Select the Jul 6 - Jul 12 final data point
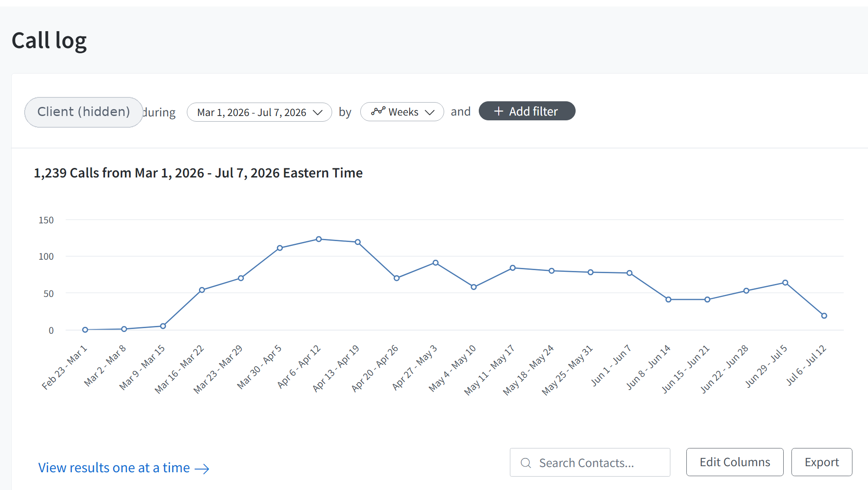Viewport: 868px width, 490px height. click(824, 316)
